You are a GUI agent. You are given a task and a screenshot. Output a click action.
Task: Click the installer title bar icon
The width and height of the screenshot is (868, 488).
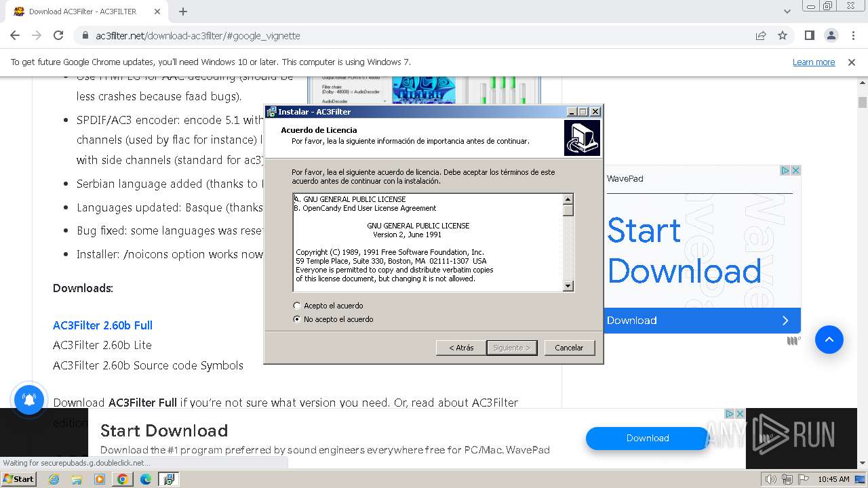click(271, 112)
